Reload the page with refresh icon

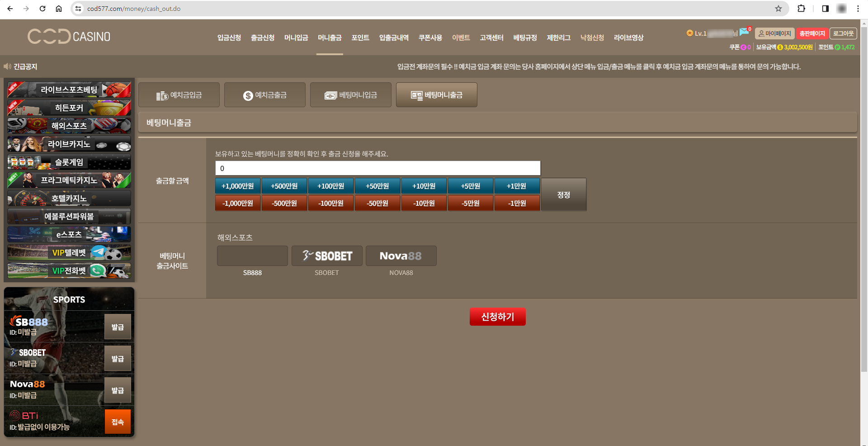(x=42, y=9)
